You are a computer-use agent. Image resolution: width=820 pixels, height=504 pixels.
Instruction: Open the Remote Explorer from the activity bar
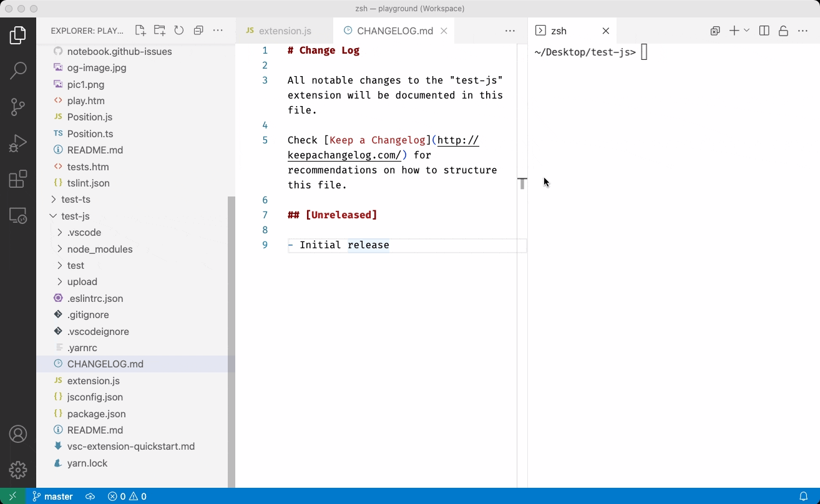(18, 215)
